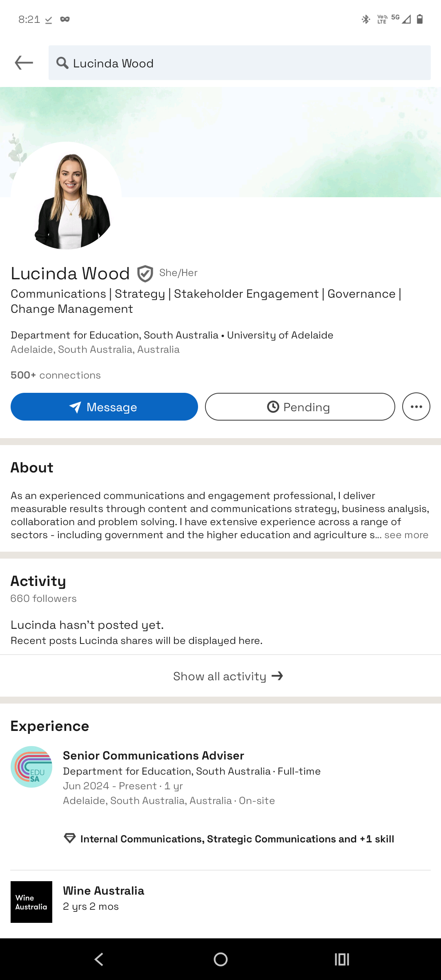
Task: Tap the 8:21 clock
Action: pyautogui.click(x=29, y=19)
